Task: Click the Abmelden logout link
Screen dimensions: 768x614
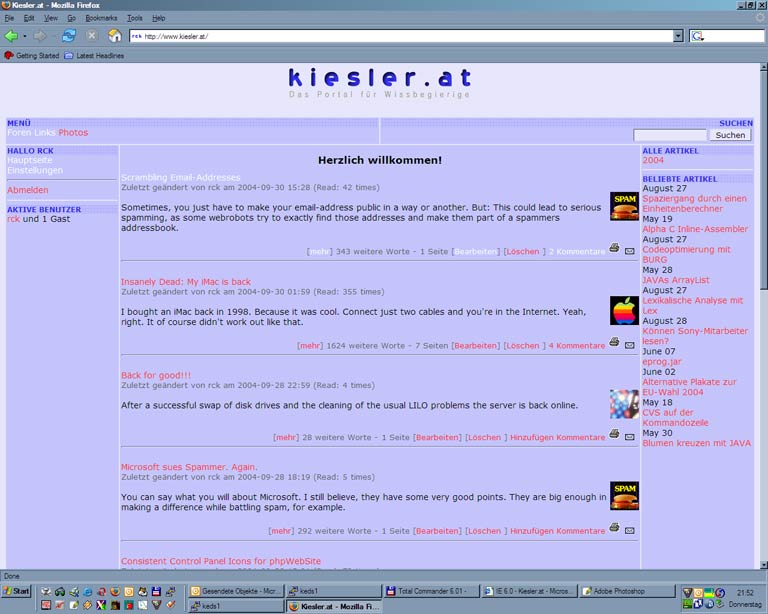Action: click(x=27, y=190)
